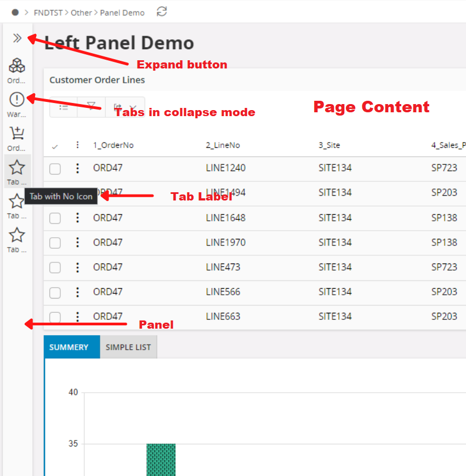
Task: Check the row with LINE1240
Action: [55, 168]
